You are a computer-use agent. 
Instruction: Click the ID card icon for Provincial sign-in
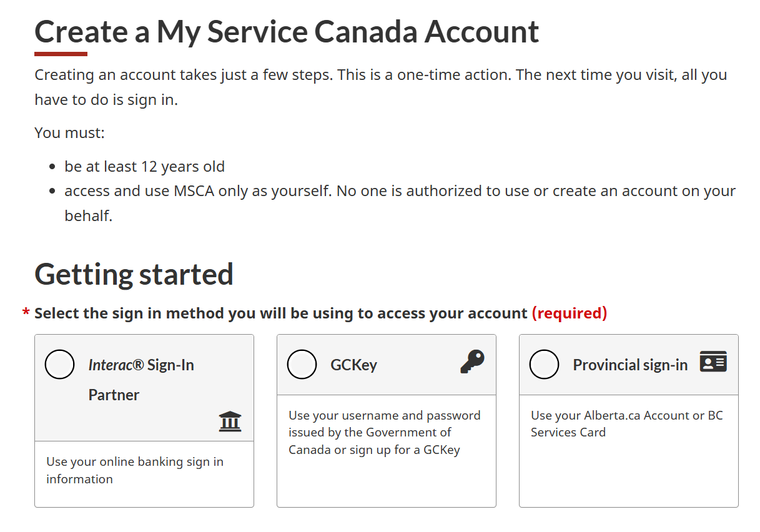[x=713, y=362]
